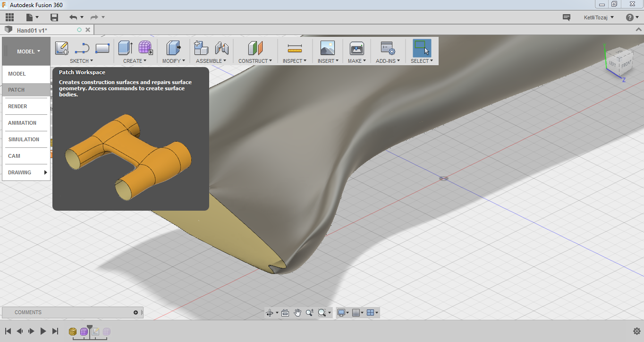Switch to the RENDER workspace
The image size is (644, 342).
coord(26,106)
